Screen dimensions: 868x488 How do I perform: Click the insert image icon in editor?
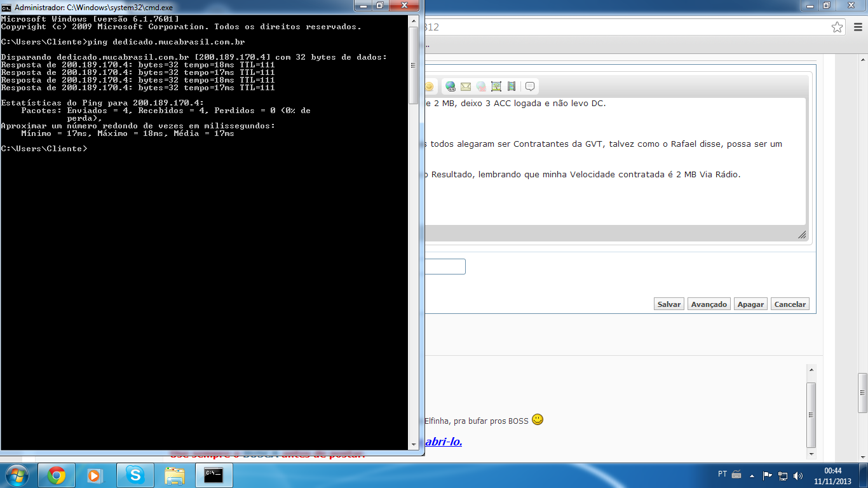tap(496, 86)
